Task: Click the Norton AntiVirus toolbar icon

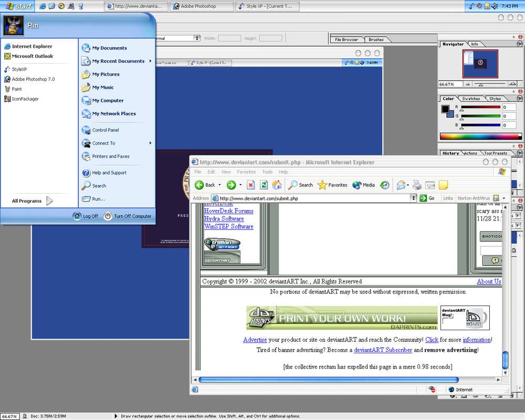Action: coord(496,198)
